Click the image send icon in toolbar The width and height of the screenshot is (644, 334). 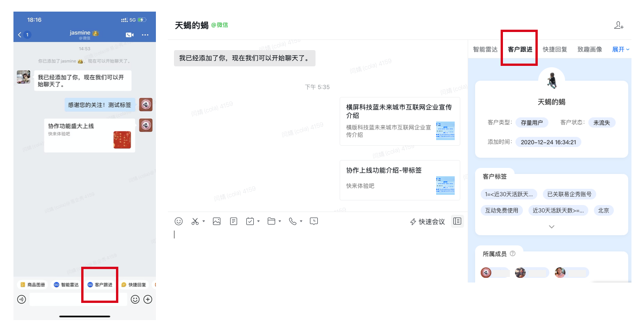point(217,222)
